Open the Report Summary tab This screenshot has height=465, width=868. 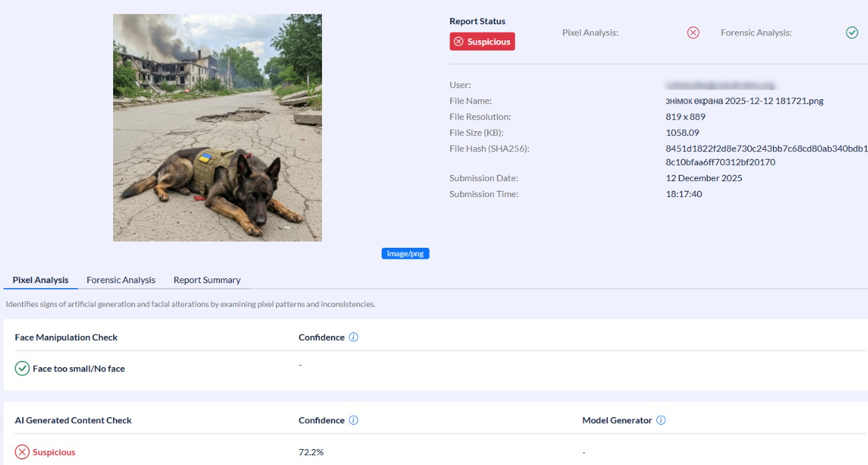207,280
